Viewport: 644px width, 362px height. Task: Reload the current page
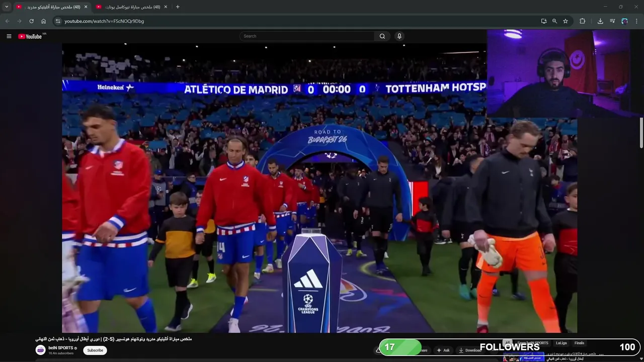point(31,21)
